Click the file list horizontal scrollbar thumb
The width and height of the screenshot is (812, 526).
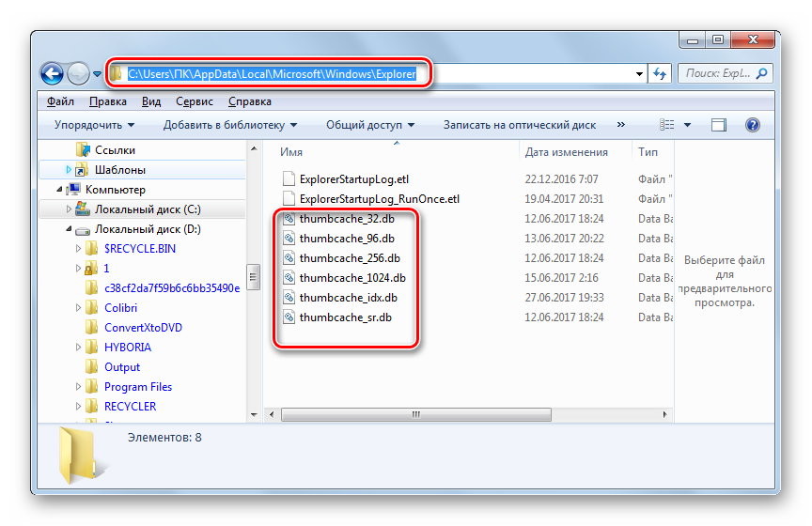[x=415, y=414]
